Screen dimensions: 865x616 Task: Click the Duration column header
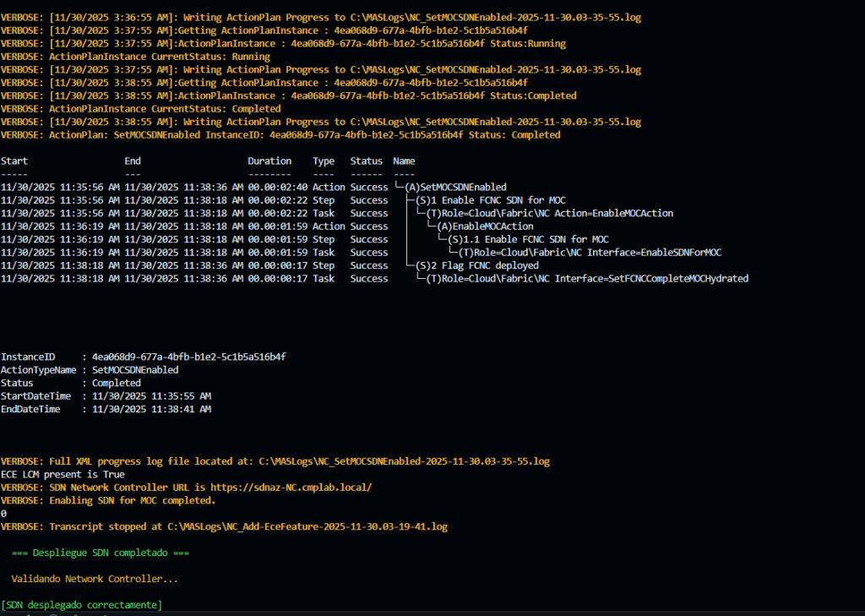(x=269, y=161)
